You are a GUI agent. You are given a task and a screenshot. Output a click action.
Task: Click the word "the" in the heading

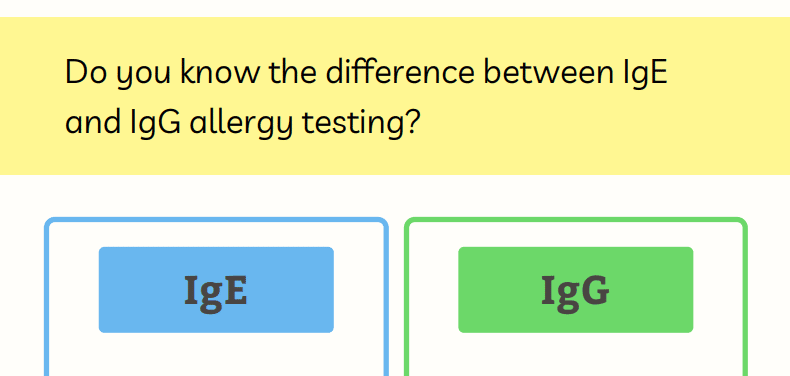coord(293,73)
